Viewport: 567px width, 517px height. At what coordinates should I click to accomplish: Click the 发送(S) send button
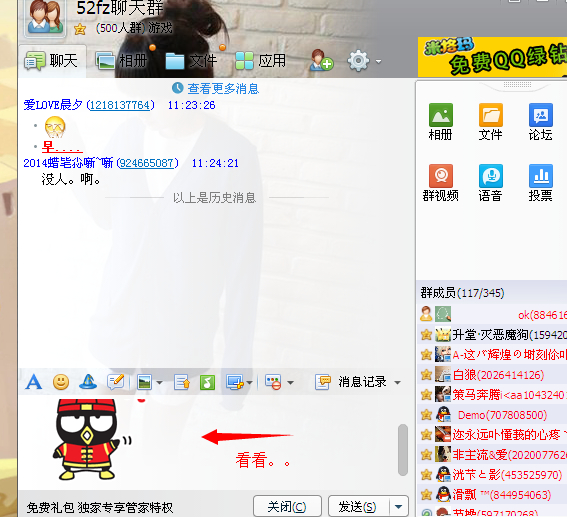pyautogui.click(x=358, y=507)
